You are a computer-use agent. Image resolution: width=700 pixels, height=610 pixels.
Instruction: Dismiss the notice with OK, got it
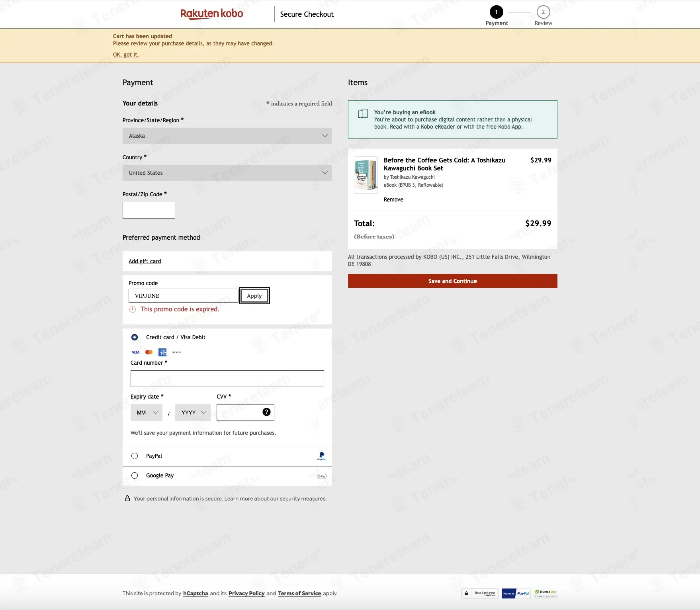pos(126,55)
